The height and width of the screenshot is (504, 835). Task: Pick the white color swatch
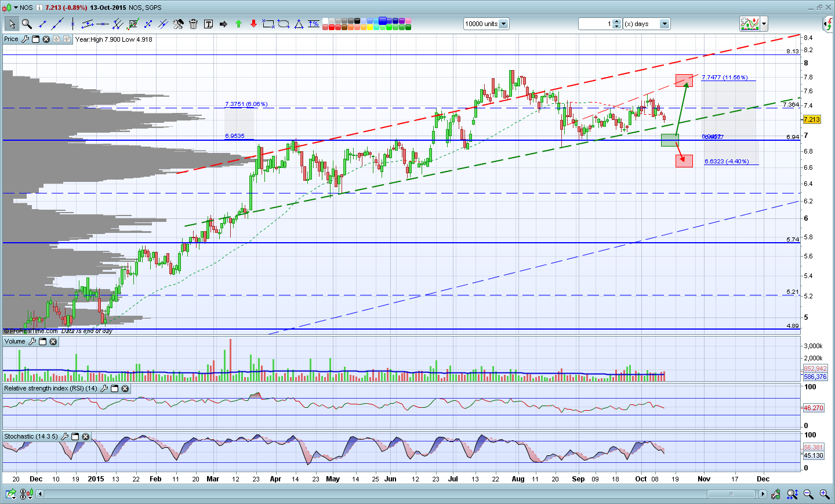(x=325, y=21)
